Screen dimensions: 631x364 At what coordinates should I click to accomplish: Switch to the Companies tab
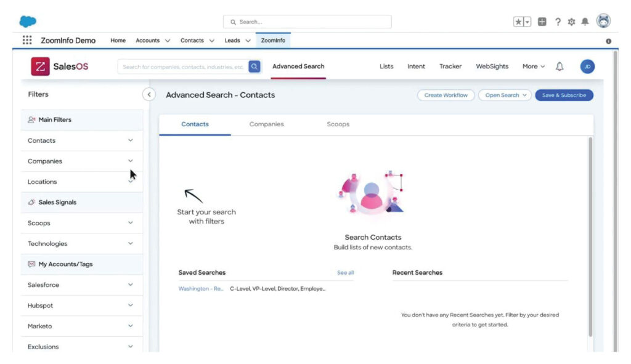tap(266, 124)
